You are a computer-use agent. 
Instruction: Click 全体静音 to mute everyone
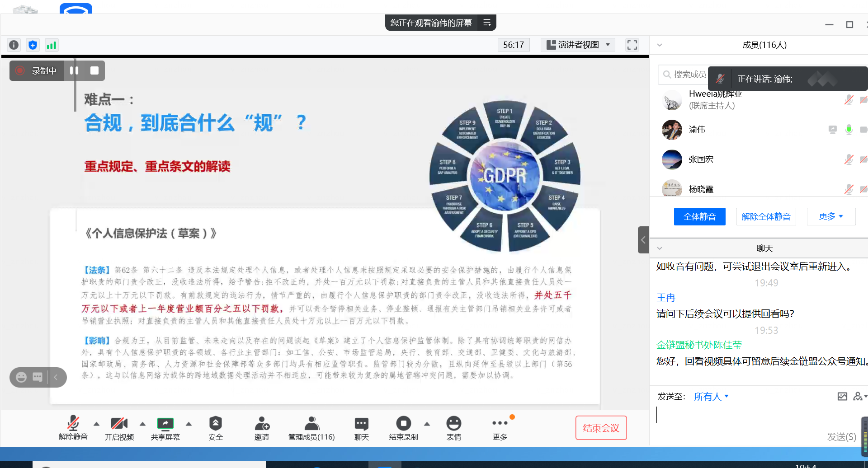tap(699, 216)
